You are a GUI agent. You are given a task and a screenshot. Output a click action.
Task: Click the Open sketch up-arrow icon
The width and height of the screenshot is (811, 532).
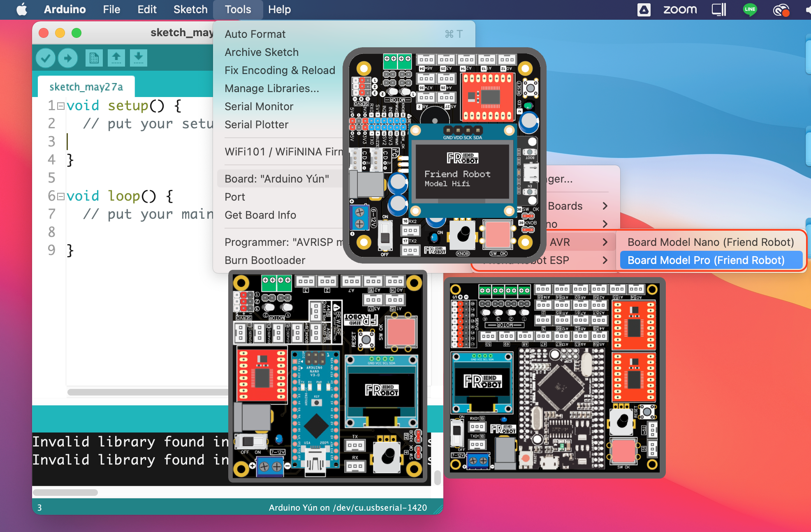116,58
